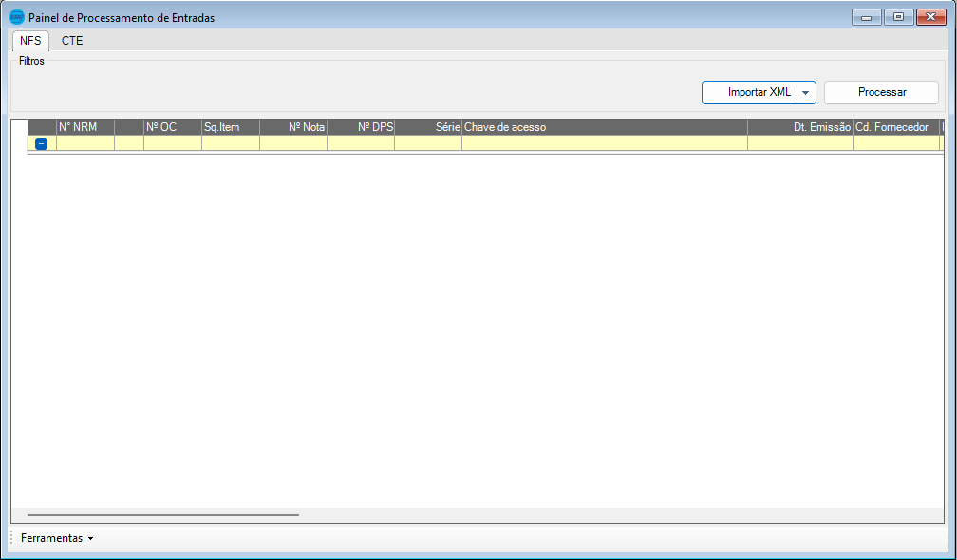Click the Chave de acesso column header
This screenshot has width=957, height=560.
pos(605,127)
